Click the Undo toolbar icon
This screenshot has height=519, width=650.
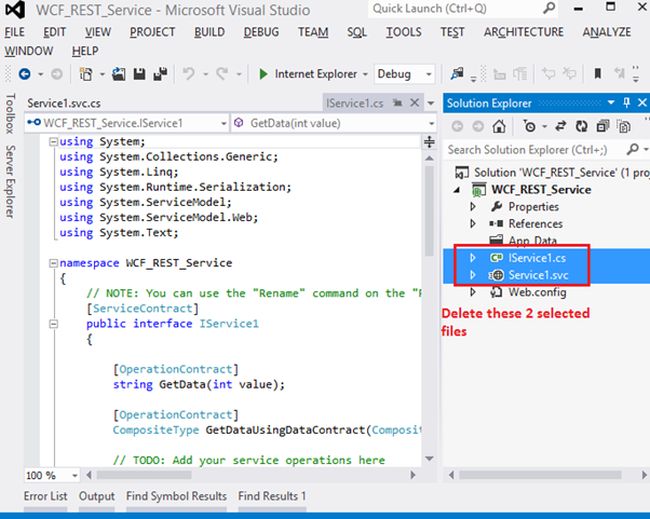point(191,74)
